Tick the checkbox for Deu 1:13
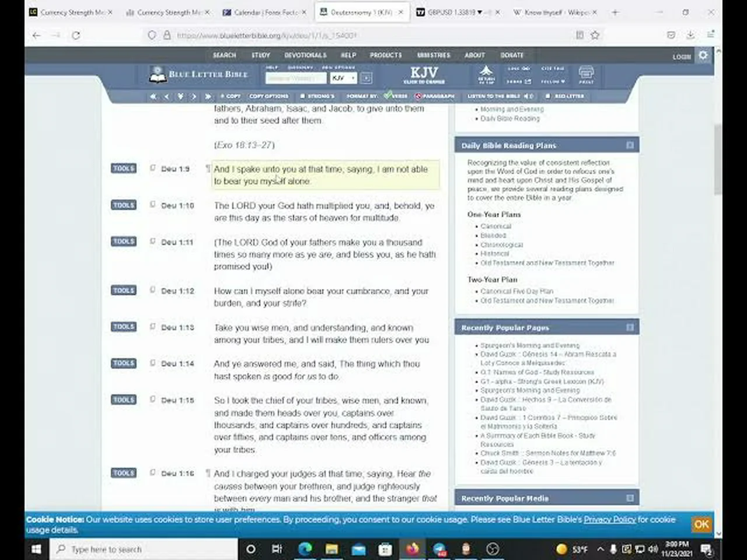The width and height of the screenshot is (747, 560). [x=152, y=327]
